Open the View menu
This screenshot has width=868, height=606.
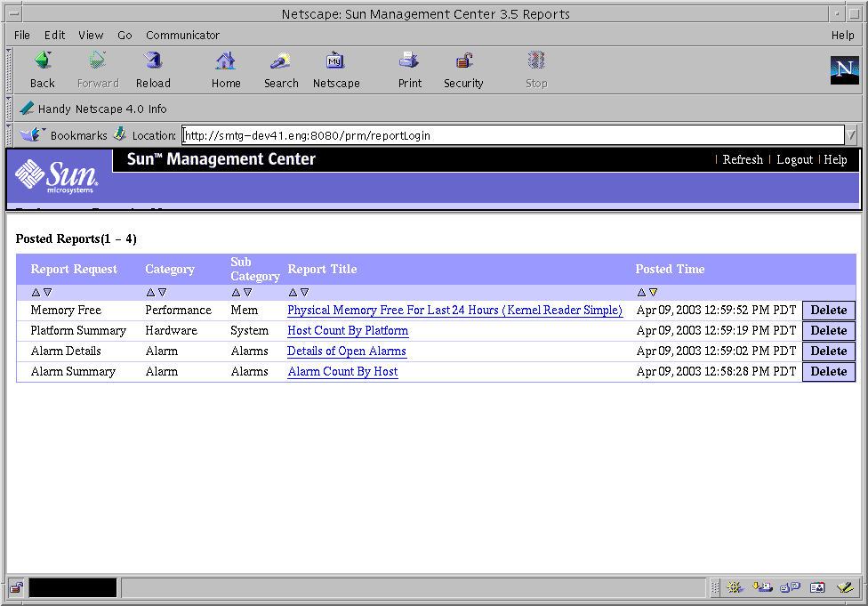click(x=91, y=36)
